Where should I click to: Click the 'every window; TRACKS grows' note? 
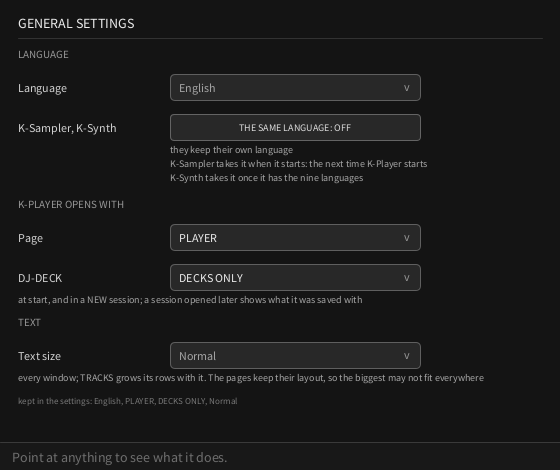(x=251, y=378)
